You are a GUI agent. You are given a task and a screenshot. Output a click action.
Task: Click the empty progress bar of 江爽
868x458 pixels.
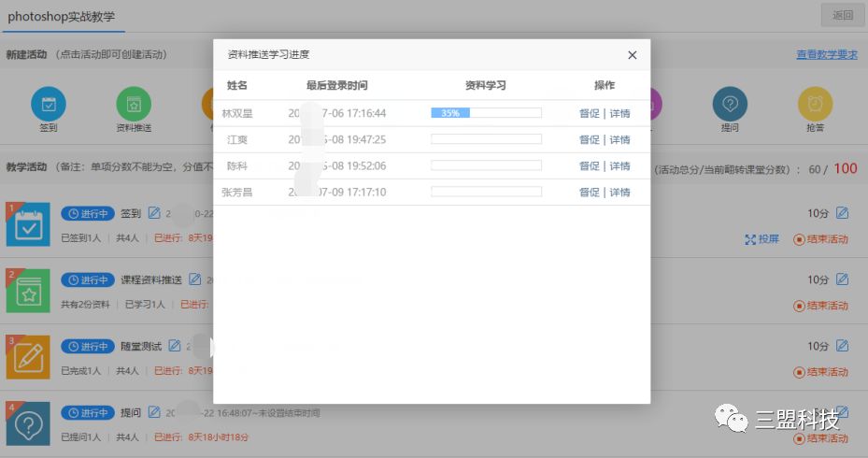(x=486, y=139)
